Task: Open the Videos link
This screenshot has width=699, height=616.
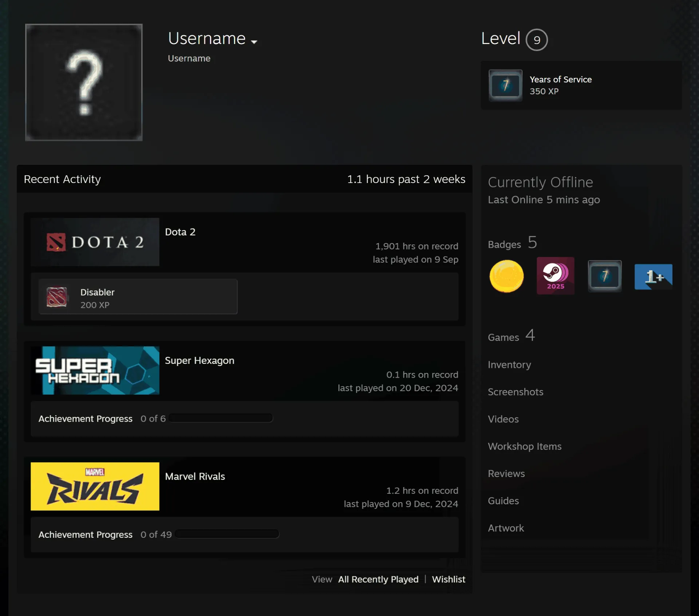Action: coord(503,419)
